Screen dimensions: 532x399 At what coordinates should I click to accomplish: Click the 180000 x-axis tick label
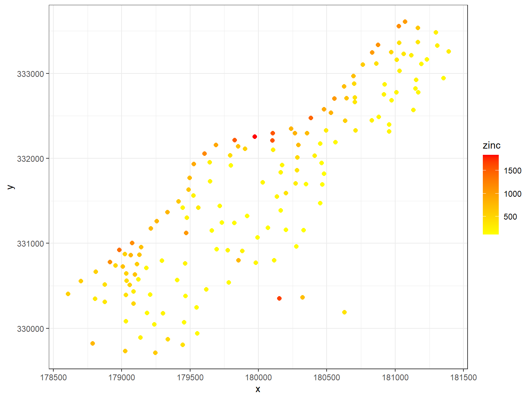[x=258, y=378]
